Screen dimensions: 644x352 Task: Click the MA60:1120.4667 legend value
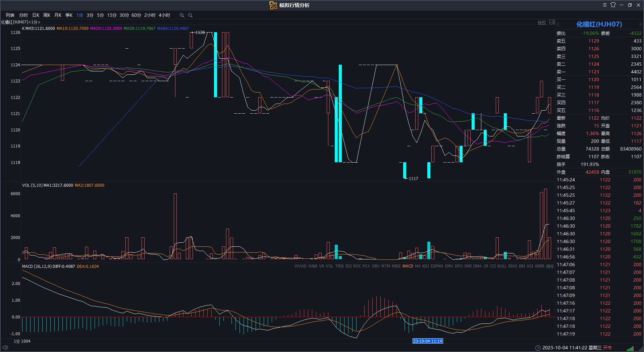(x=173, y=28)
